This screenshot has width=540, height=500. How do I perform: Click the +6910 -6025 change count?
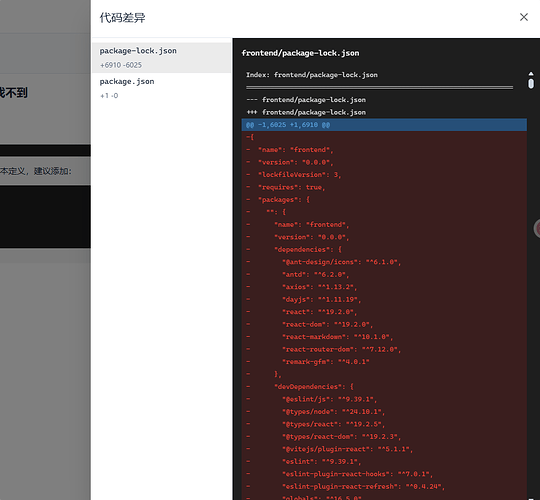(x=121, y=65)
